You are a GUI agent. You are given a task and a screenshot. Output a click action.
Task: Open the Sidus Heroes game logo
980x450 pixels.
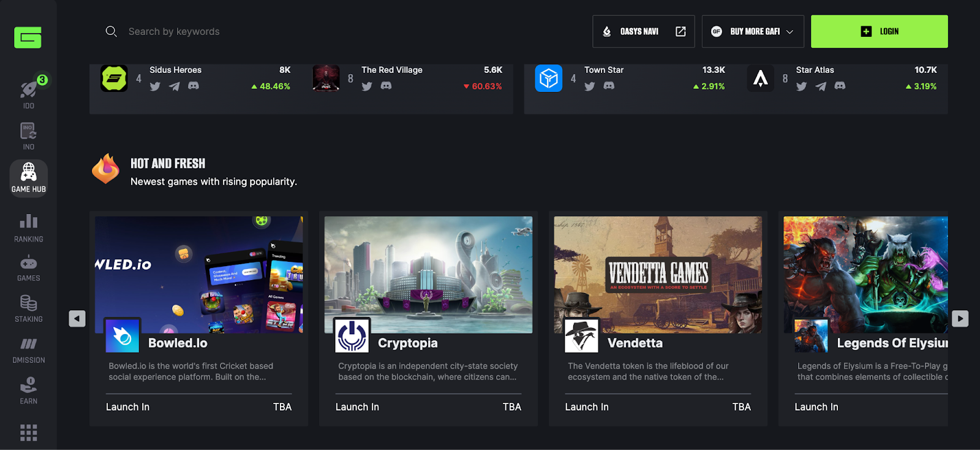point(114,78)
